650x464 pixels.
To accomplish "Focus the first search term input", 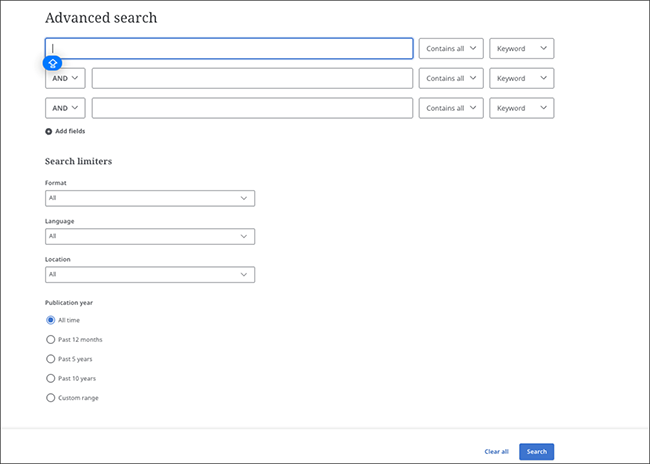I will [229, 49].
